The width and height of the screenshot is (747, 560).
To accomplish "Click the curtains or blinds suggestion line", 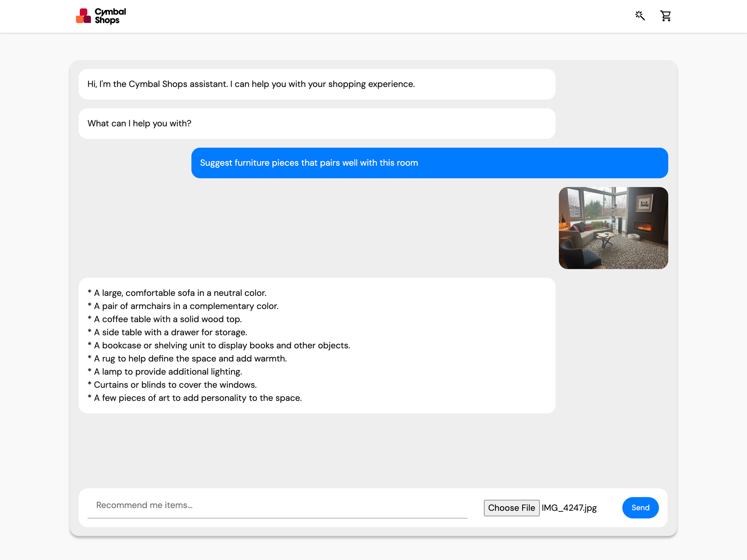I will point(172,385).
